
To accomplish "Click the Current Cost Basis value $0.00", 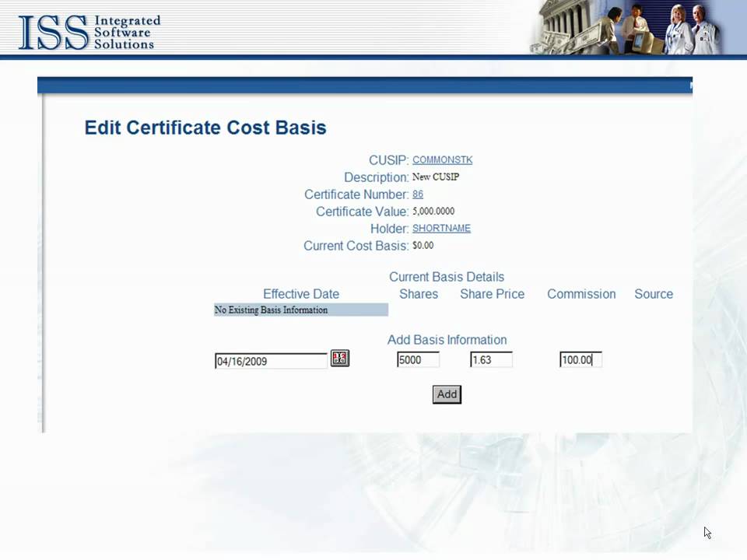I will pyautogui.click(x=423, y=245).
